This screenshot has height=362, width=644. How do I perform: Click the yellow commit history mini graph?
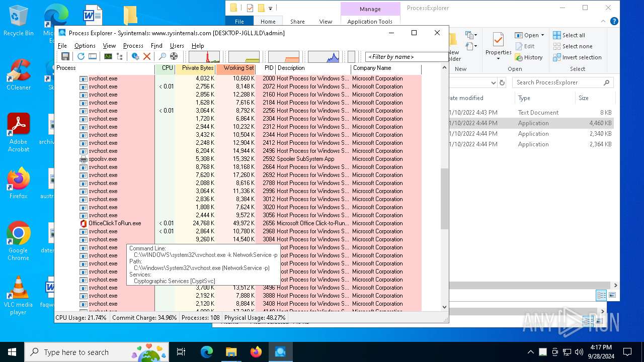coord(244,56)
